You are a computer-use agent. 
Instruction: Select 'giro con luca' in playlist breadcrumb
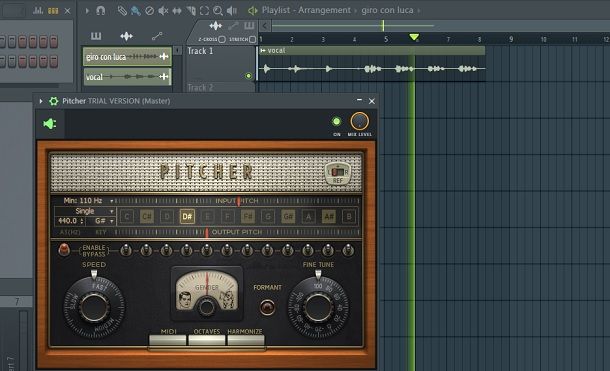(387, 10)
